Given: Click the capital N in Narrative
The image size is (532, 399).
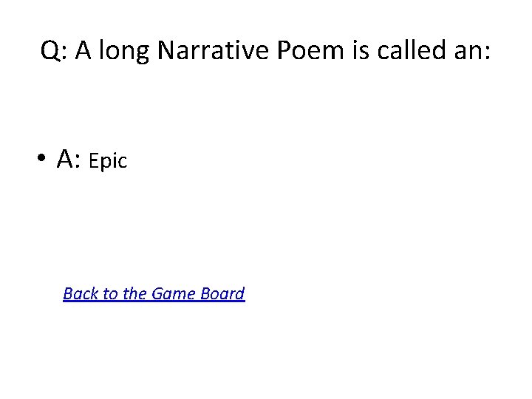Looking at the screenshot, I should click(x=166, y=51).
